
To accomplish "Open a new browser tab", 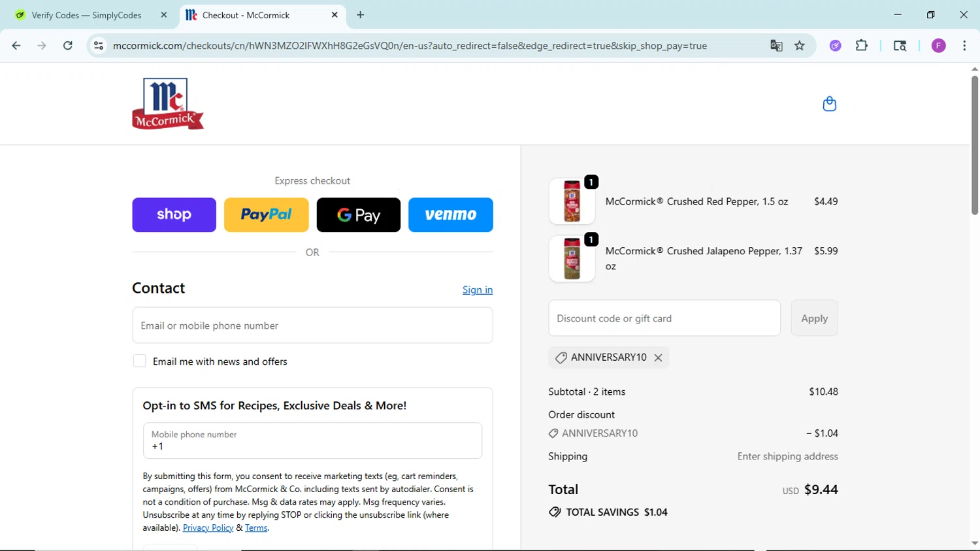I will tap(361, 14).
